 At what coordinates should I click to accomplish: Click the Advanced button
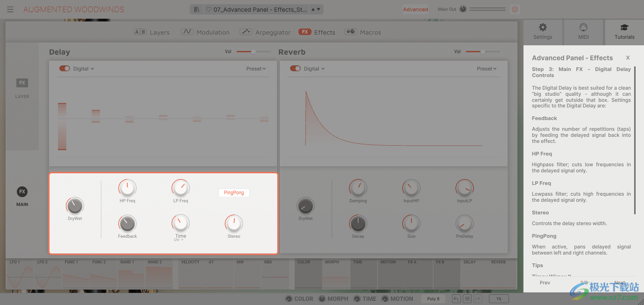tap(415, 9)
